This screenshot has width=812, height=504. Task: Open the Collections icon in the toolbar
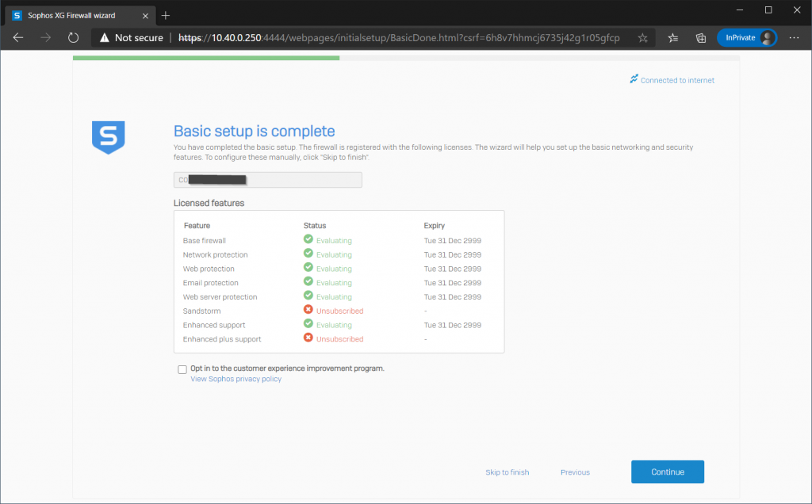pyautogui.click(x=701, y=38)
